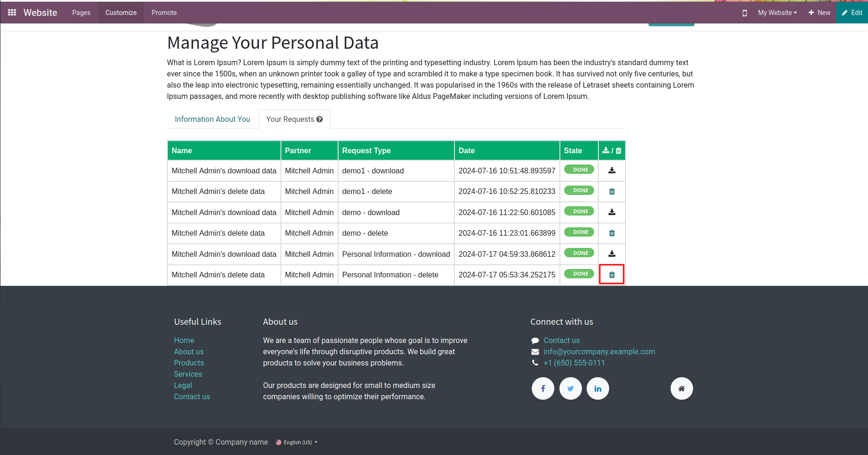Click the Edit button

[852, 13]
